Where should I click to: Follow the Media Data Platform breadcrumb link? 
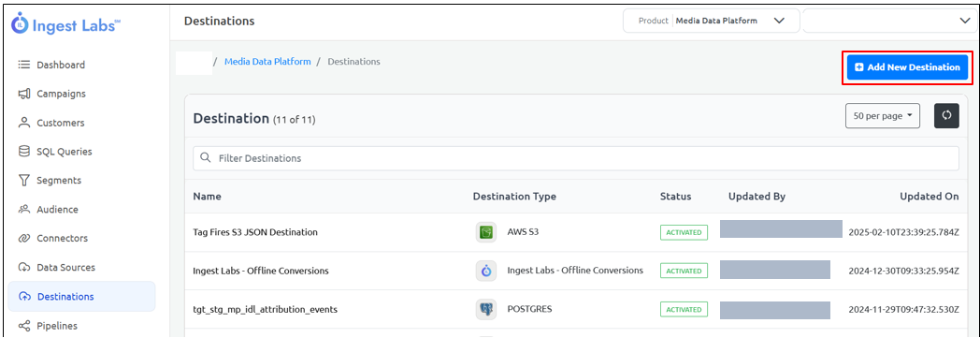(267, 62)
